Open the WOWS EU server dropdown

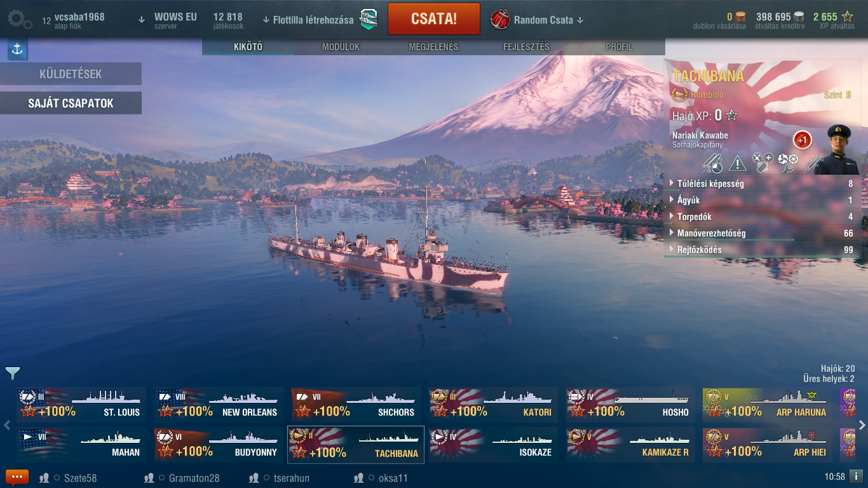[168, 20]
